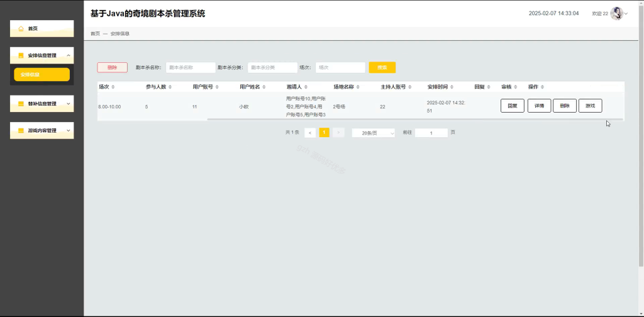Sort by 操作 column arrows
The width and height of the screenshot is (644, 317).
542,87
